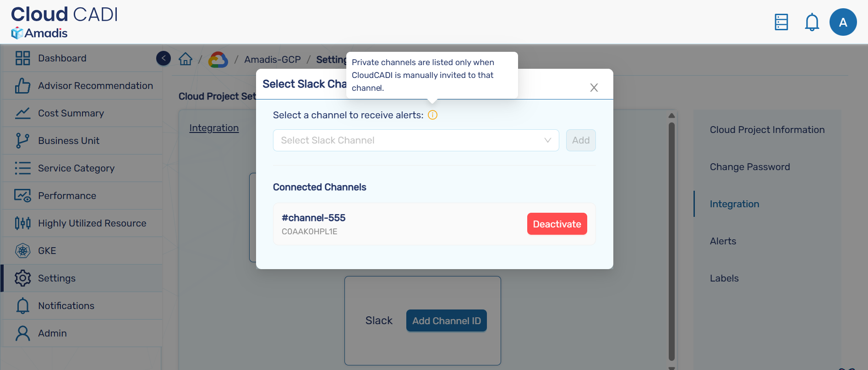Click the info icon beside channel alerts label

432,115
